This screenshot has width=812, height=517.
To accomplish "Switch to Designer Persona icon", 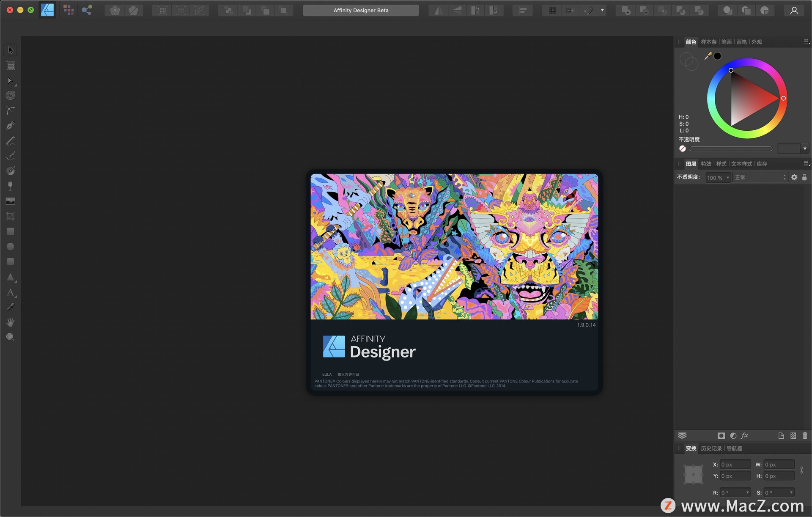I will (x=47, y=10).
